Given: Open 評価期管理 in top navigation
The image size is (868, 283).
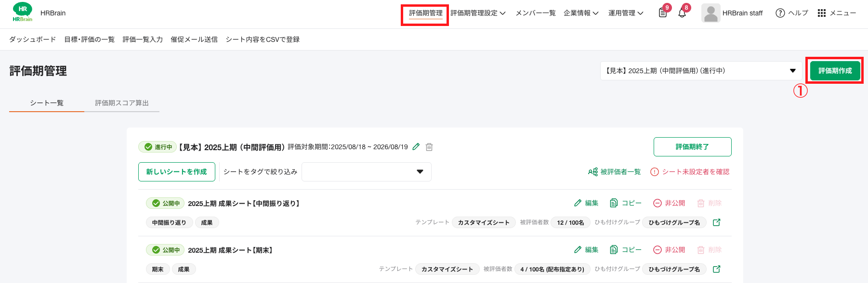Looking at the screenshot, I should point(425,13).
